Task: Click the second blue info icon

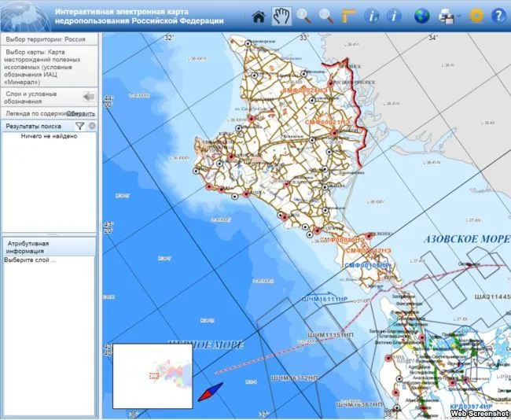Action: tap(395, 15)
